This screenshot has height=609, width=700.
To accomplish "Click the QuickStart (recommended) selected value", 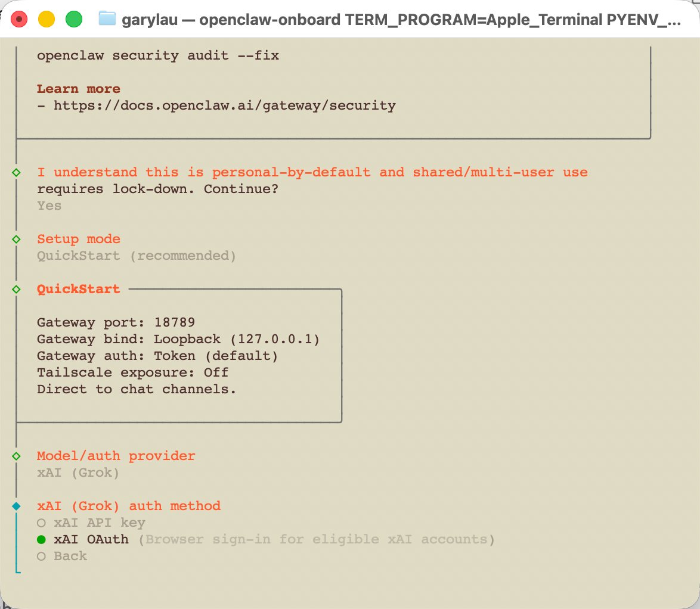I will click(137, 256).
